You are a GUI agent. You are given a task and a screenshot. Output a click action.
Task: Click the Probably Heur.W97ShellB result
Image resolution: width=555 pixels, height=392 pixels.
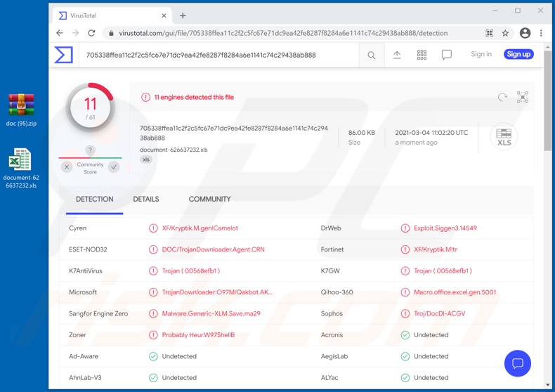pyautogui.click(x=198, y=335)
